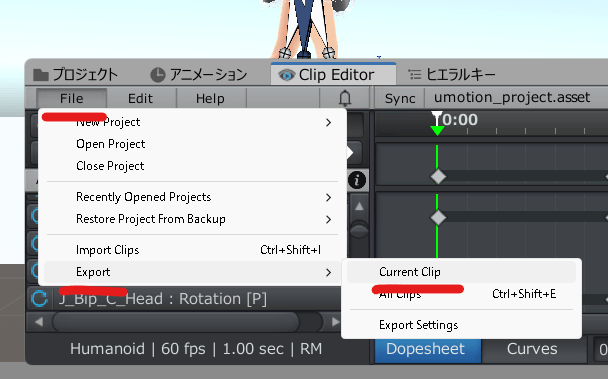Open Export Settings
This screenshot has width=608, height=379.
461,325
